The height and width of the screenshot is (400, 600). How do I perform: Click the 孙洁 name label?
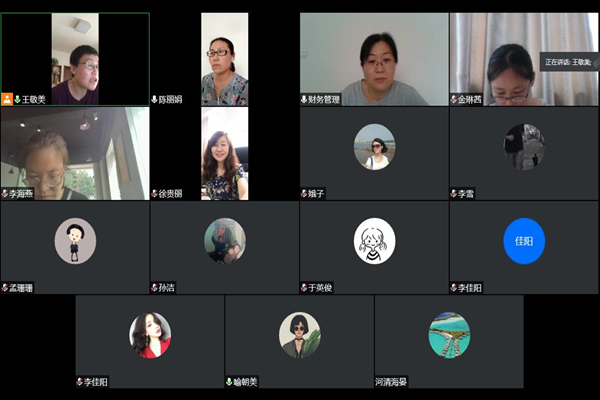(x=167, y=288)
